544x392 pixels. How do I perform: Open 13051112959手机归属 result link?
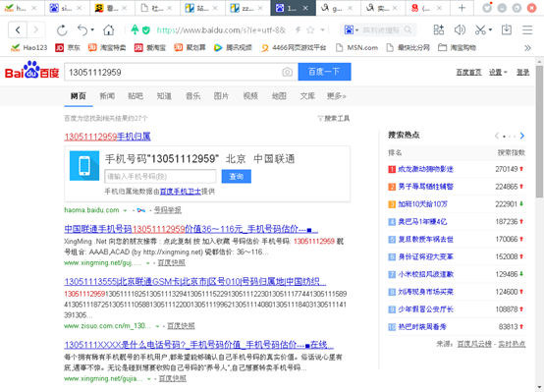point(108,137)
